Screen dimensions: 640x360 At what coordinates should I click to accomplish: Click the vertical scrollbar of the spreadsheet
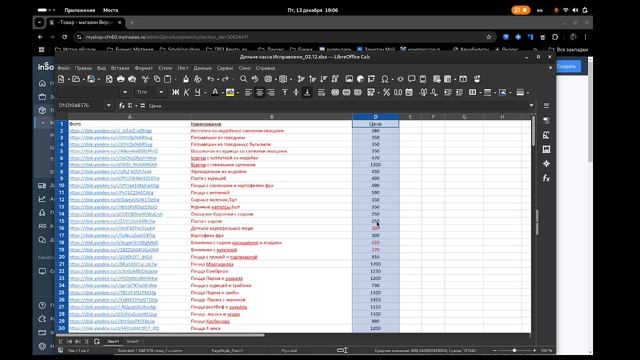point(533,224)
